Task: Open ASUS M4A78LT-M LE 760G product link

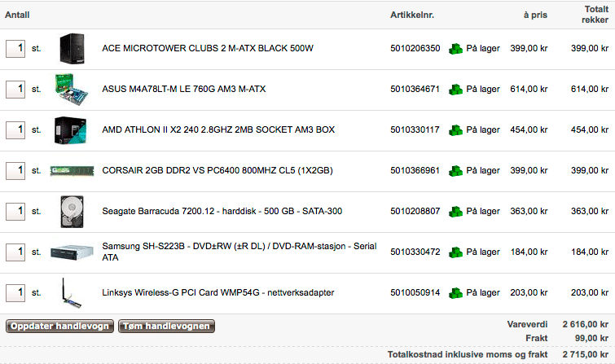Action: tap(183, 89)
